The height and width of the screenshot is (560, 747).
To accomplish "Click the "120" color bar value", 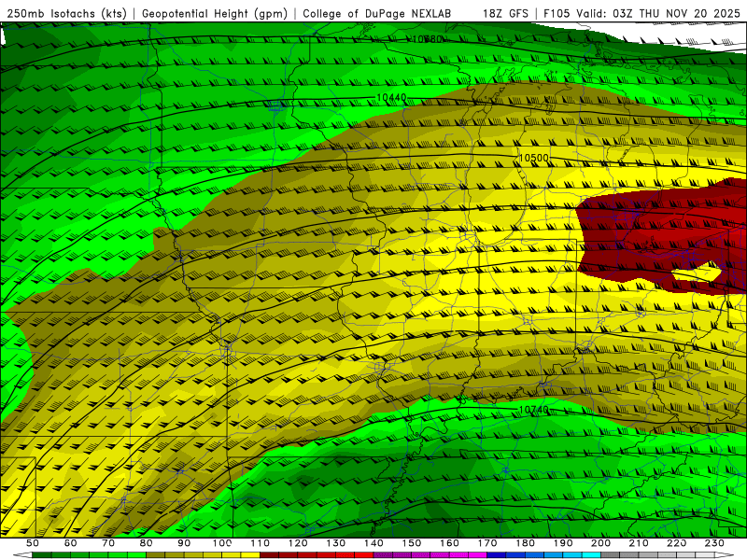I will point(298,543).
